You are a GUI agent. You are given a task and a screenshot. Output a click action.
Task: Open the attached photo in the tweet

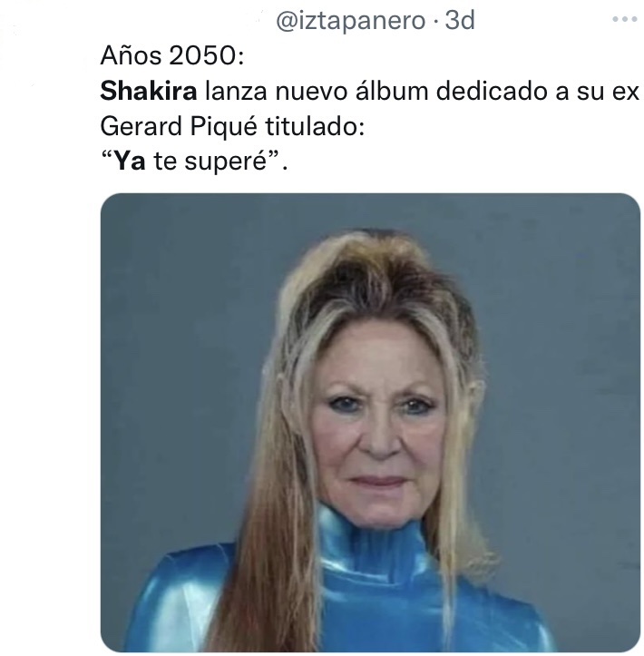click(370, 423)
